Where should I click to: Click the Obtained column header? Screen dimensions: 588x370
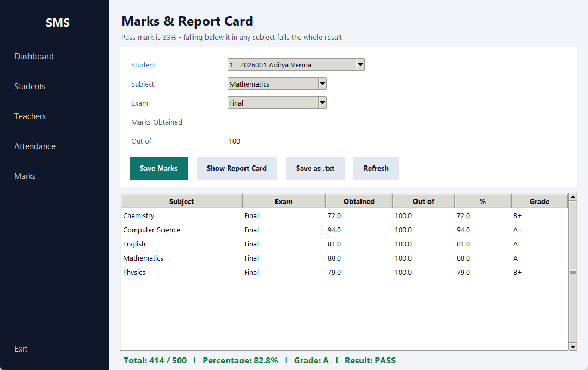click(x=359, y=201)
